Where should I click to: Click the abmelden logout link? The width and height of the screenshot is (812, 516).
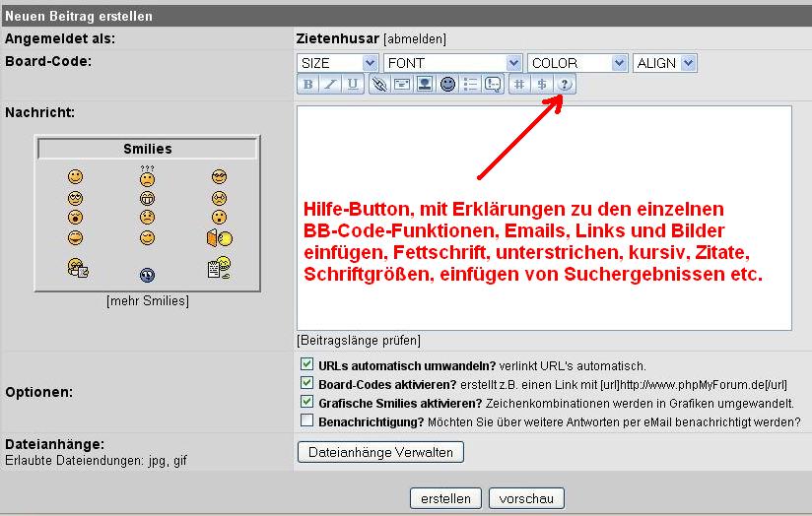415,38
